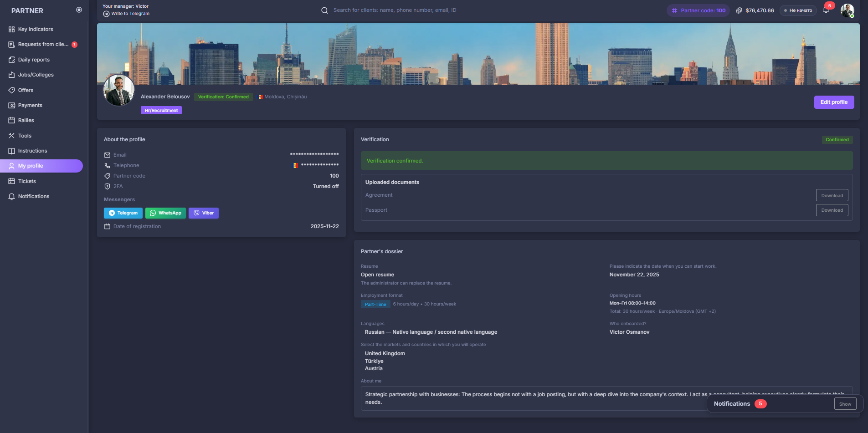Change the 'Не начато' status toggle
Image resolution: width=868 pixels, height=433 pixels.
coord(798,10)
